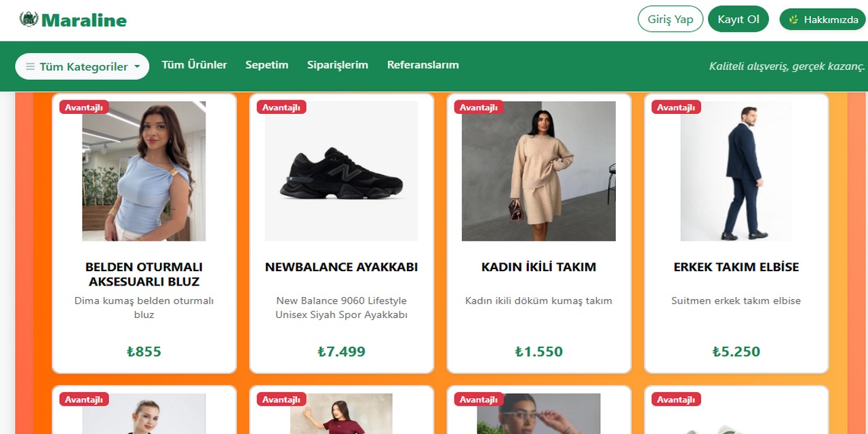Open the Referanslarım page
Viewport: 868px width, 434px height.
(422, 64)
